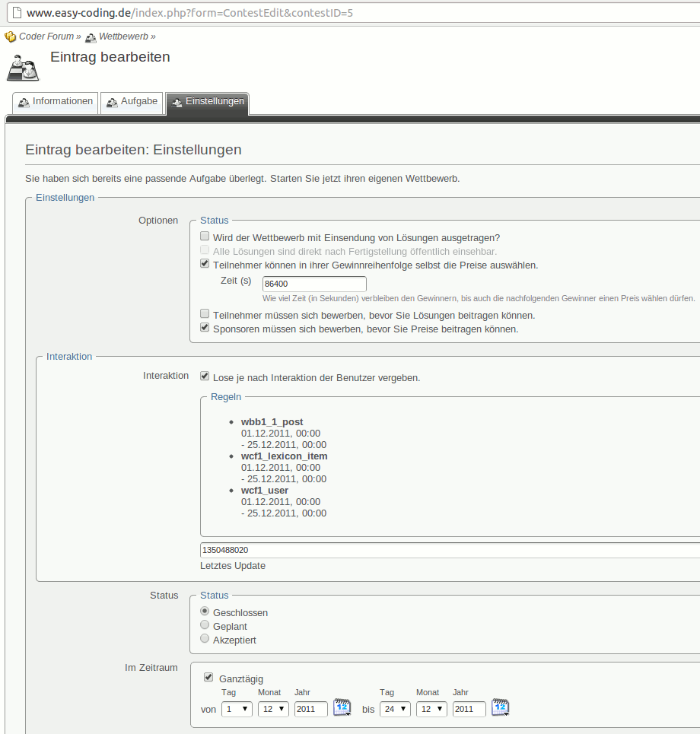
Task: Switch to the Einstellungen tab
Action: coord(207,102)
